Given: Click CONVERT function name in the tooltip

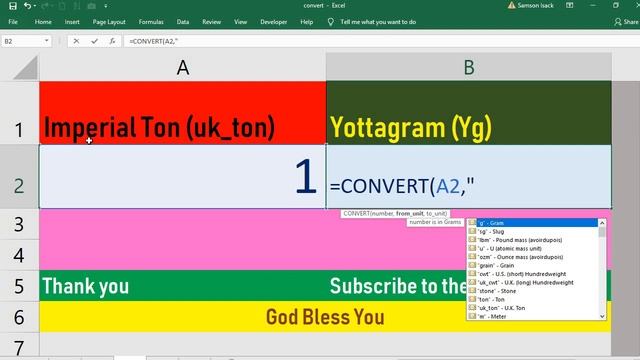Looking at the screenshot, I should pos(356,213).
